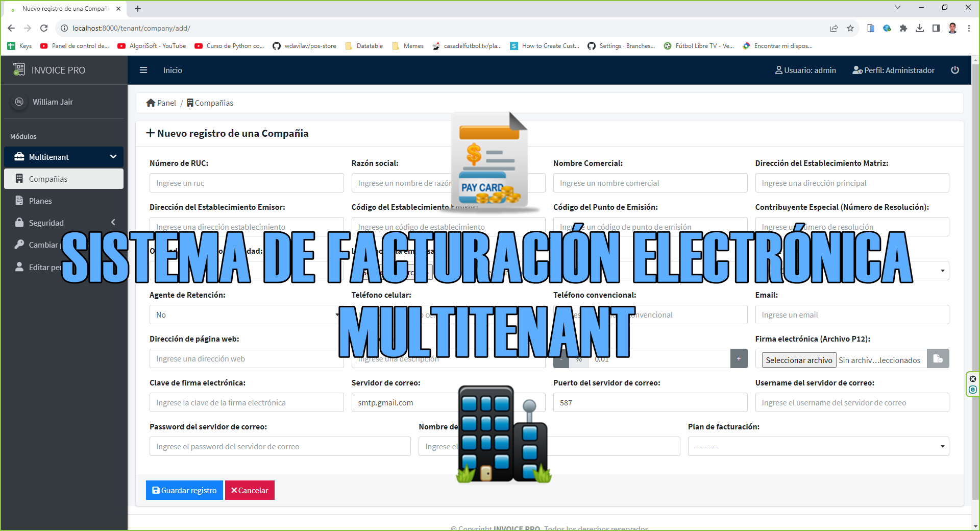
Task: Click the hamburger menu toggle icon
Action: tap(143, 70)
